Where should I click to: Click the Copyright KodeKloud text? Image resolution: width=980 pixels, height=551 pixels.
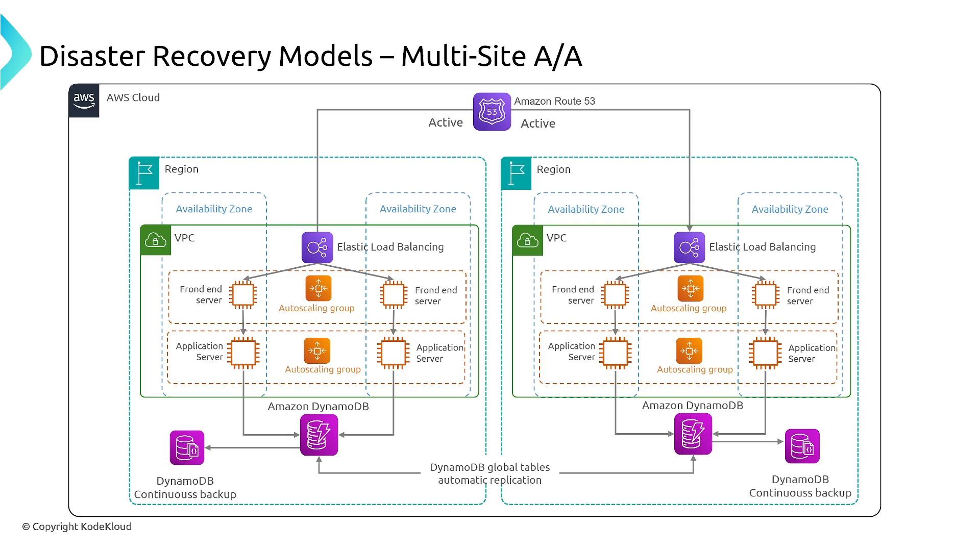[77, 527]
